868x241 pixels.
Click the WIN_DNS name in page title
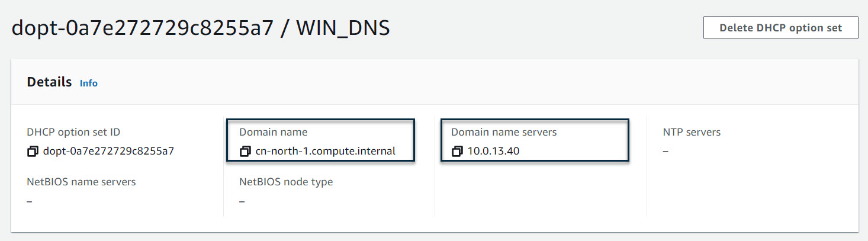coord(343,28)
